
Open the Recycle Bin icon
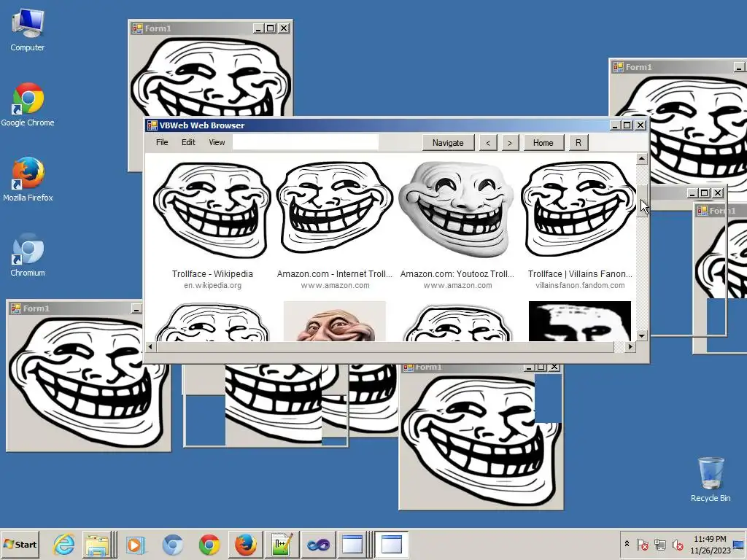pos(711,480)
